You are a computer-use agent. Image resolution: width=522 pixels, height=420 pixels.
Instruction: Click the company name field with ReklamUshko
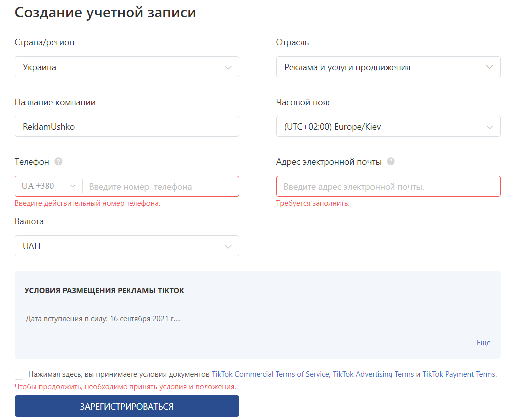127,127
